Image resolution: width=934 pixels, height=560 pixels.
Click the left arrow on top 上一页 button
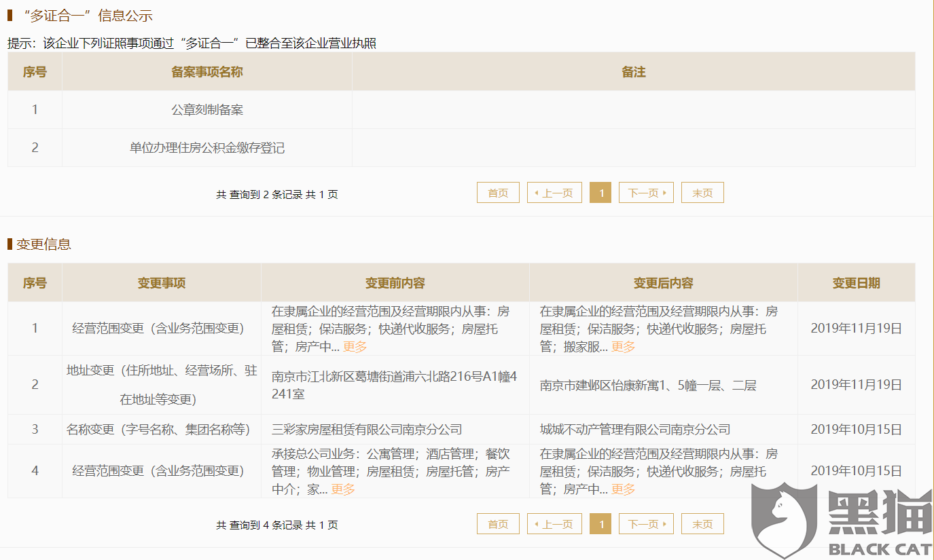coord(537,192)
